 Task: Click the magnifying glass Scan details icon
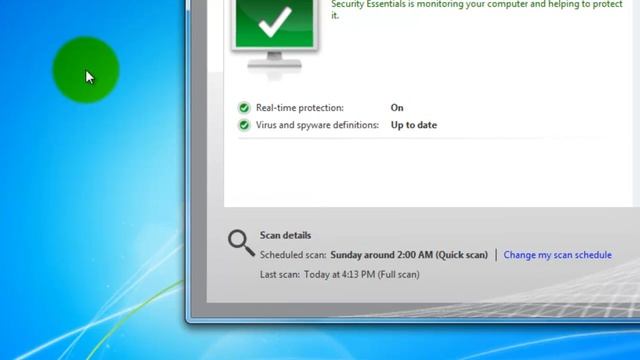241,243
